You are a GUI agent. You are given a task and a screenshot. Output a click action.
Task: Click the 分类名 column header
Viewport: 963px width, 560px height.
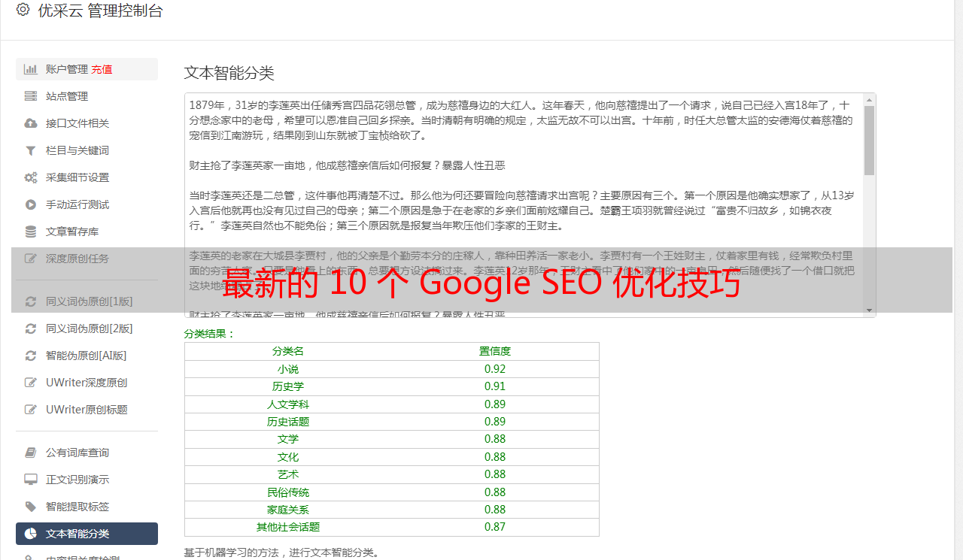(x=288, y=351)
